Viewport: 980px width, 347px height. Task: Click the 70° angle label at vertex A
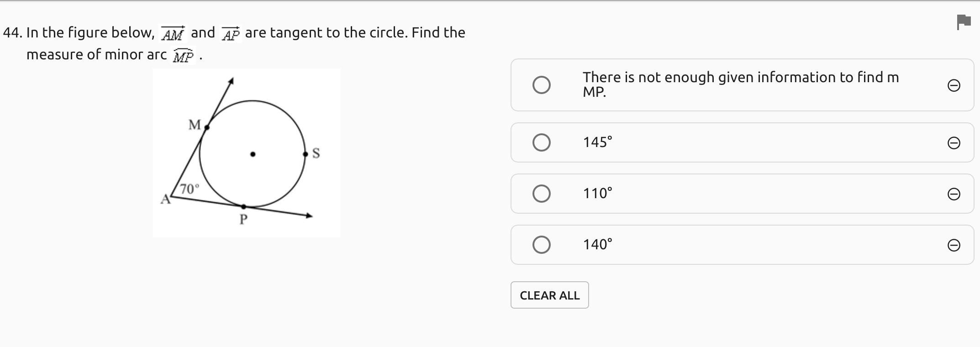tap(189, 189)
